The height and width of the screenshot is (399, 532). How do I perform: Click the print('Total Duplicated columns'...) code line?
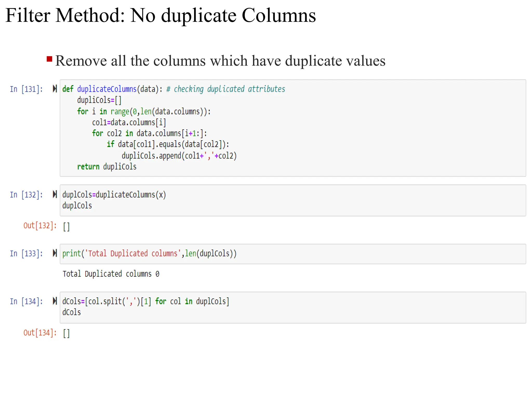click(x=149, y=253)
